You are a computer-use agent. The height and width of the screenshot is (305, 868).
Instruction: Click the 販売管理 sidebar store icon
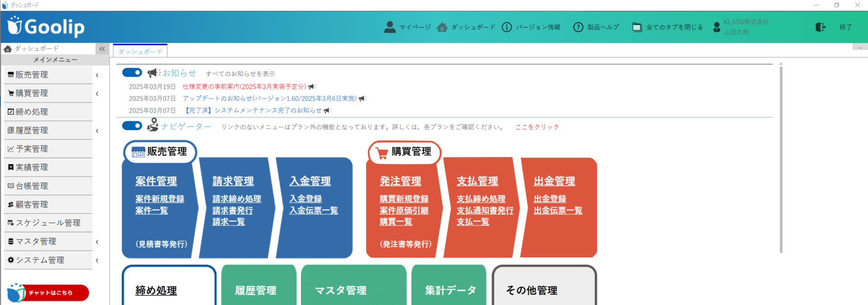tap(11, 75)
